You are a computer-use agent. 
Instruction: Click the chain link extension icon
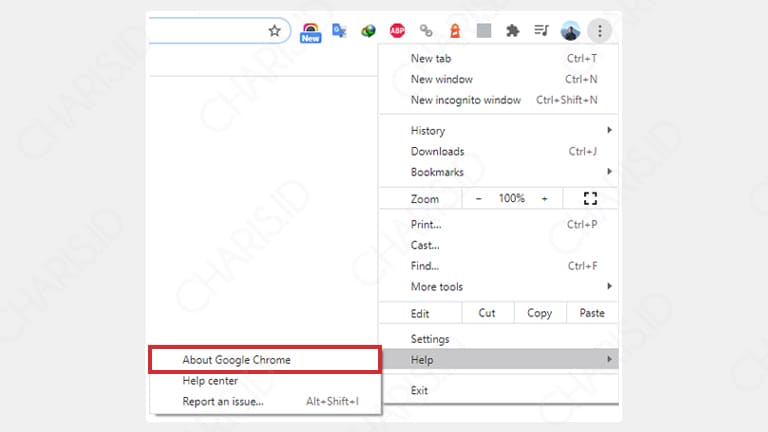pyautogui.click(x=426, y=31)
